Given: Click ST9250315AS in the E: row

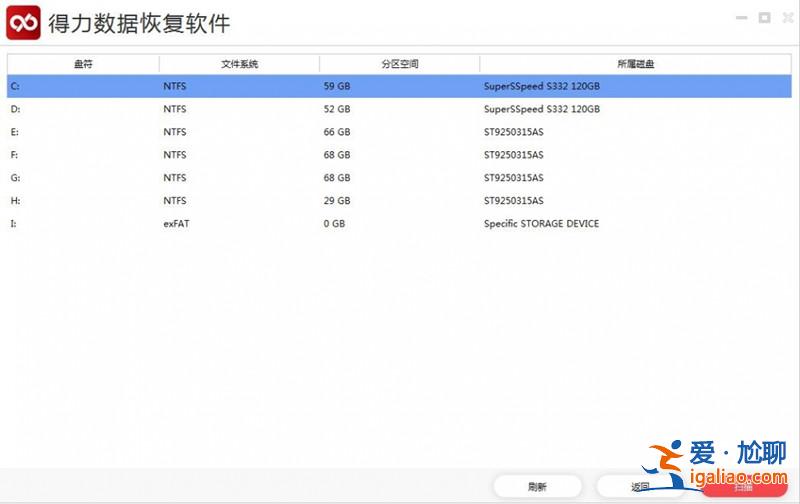Looking at the screenshot, I should [514, 132].
